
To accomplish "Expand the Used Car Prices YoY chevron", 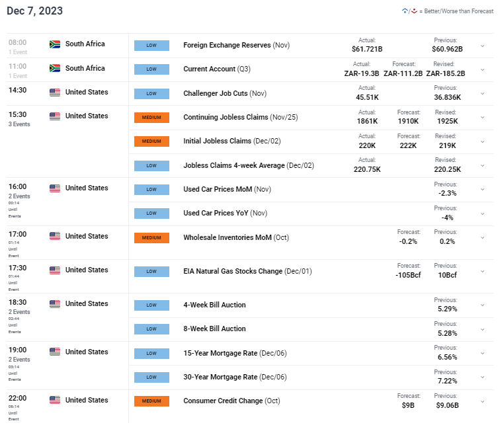I will coord(482,214).
